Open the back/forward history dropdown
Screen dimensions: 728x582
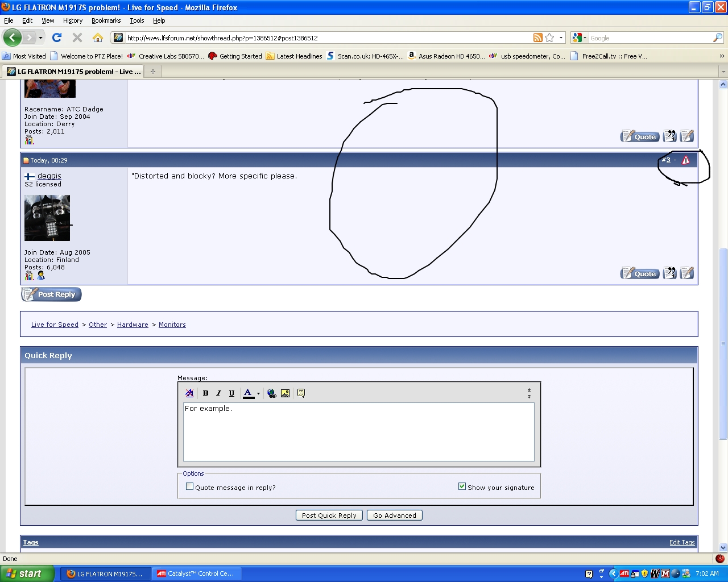tap(40, 38)
